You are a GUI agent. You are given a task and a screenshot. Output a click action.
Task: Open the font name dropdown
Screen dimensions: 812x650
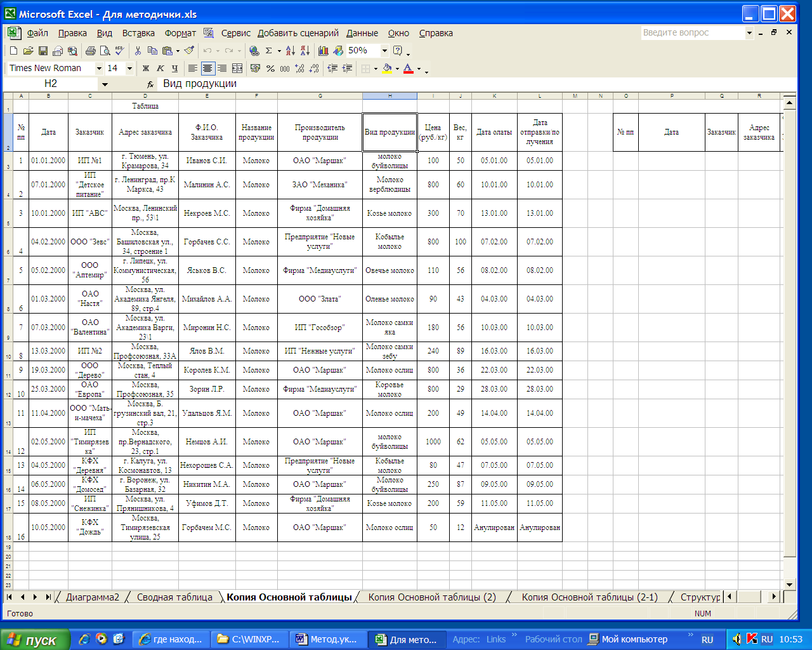pyautogui.click(x=99, y=68)
